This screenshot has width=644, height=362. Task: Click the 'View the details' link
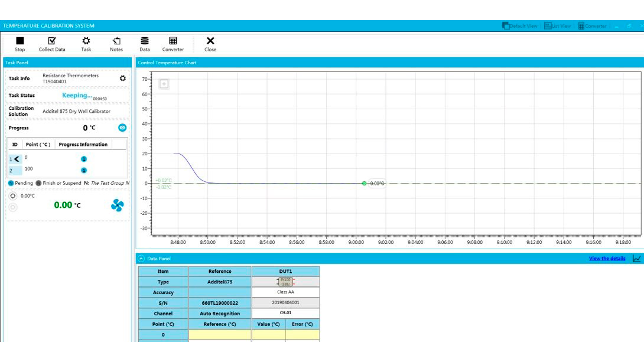[x=607, y=259]
